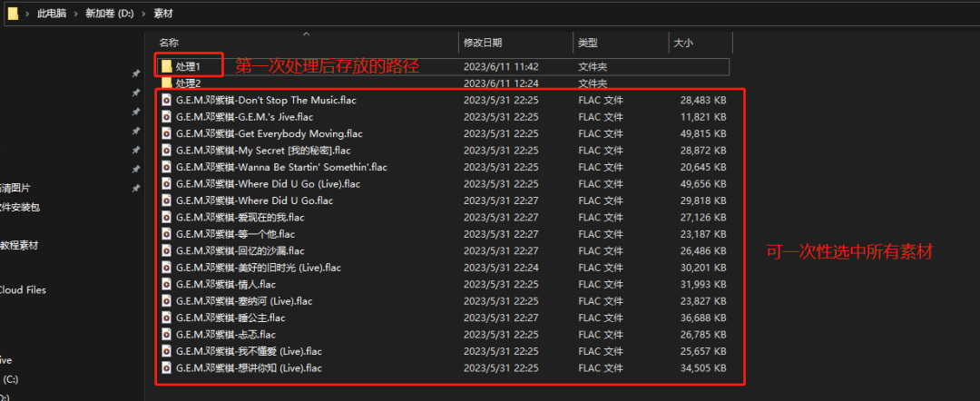Click the 美好的旧时光 (Live).flac file icon
Screen dimensions: 980x401
click(x=166, y=268)
